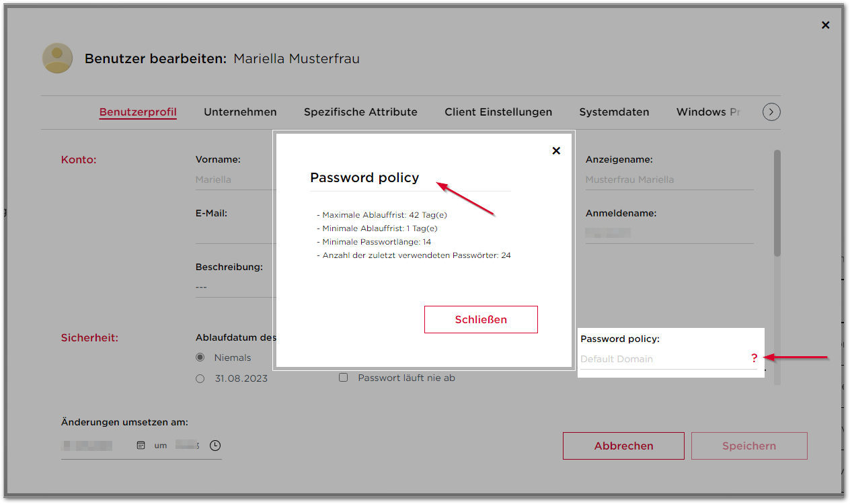Click the Sicherheit: section label

pyautogui.click(x=89, y=337)
